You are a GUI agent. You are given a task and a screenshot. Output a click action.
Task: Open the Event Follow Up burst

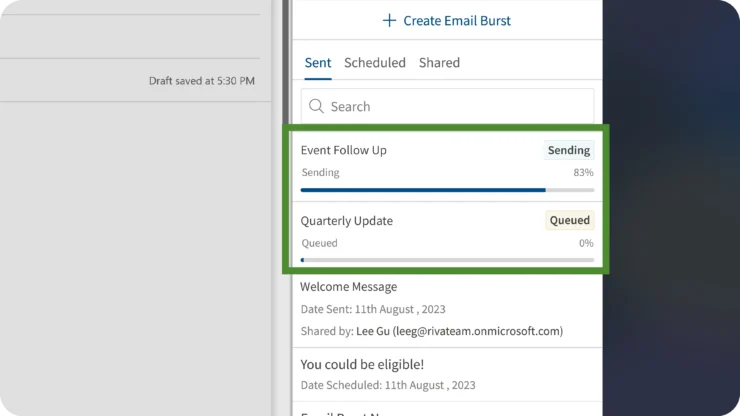(344, 150)
